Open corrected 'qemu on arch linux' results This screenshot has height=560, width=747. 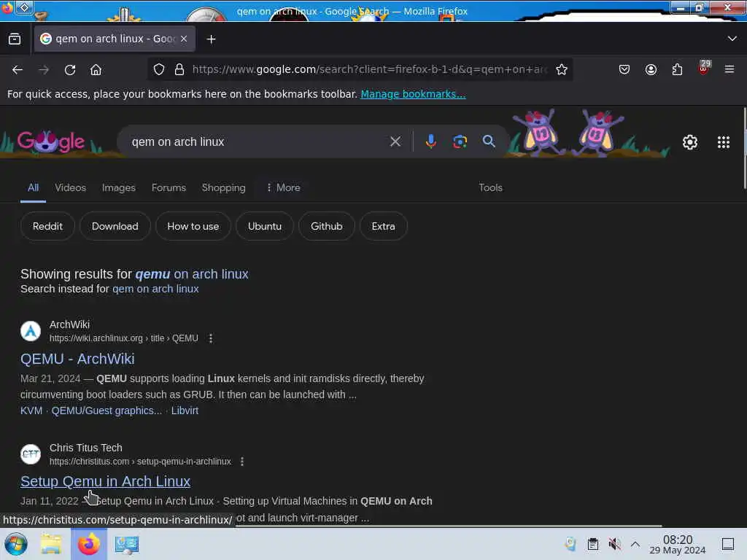pos(192,274)
